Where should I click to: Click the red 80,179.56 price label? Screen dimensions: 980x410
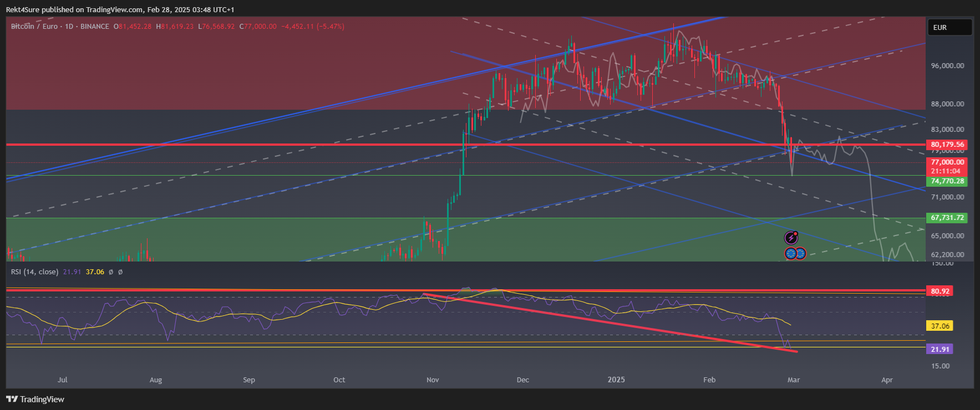[947, 144]
